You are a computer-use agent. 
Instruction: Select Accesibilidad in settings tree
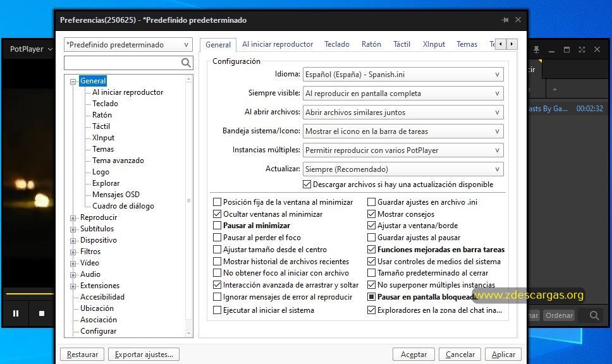pyautogui.click(x=102, y=297)
